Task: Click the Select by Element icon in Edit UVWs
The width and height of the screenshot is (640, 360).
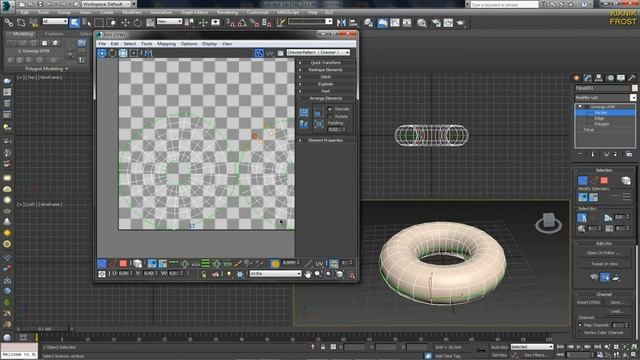Action: 138,263
